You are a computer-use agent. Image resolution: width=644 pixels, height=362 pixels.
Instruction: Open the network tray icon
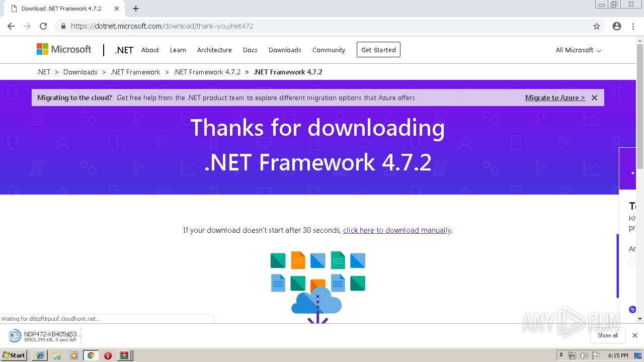click(x=572, y=355)
